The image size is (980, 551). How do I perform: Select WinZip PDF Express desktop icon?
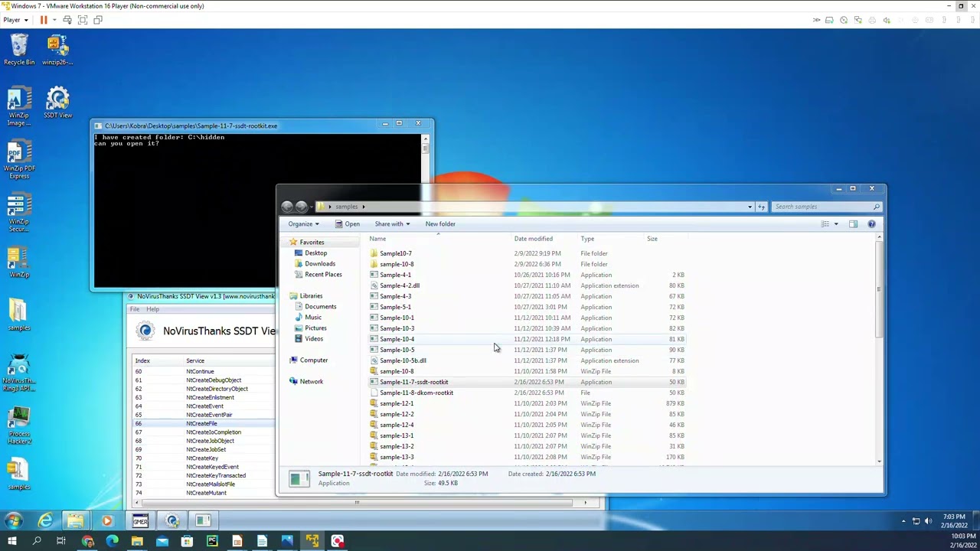point(19,159)
